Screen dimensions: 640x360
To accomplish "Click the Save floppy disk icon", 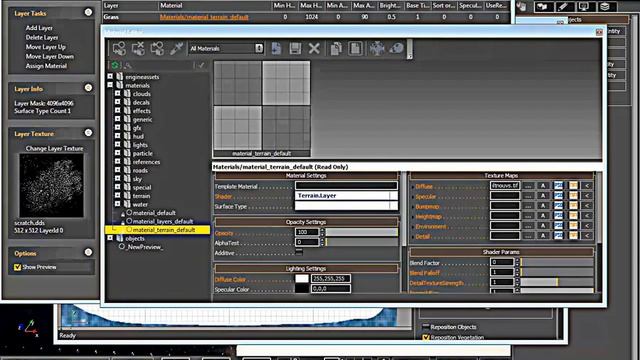I will pos(295,49).
